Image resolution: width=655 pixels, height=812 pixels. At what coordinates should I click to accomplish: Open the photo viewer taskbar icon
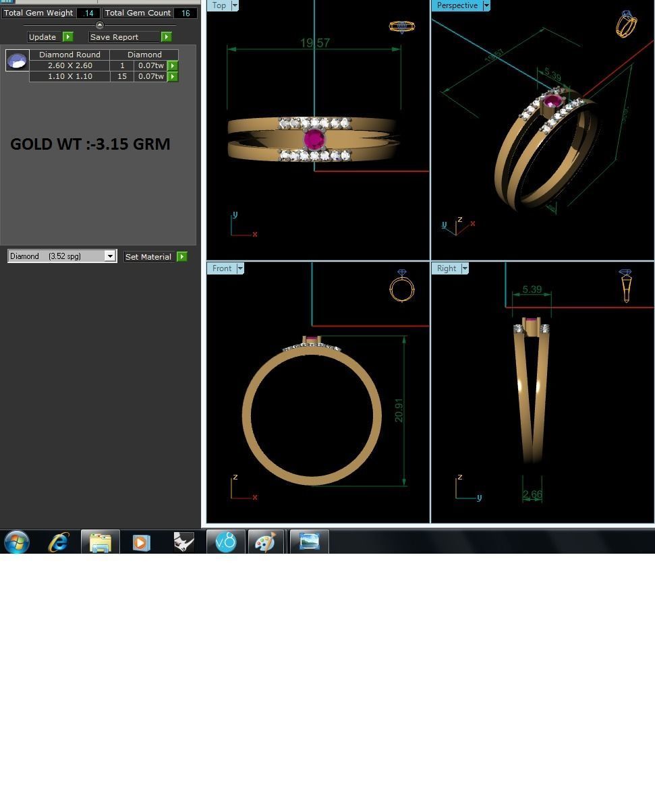[310, 542]
